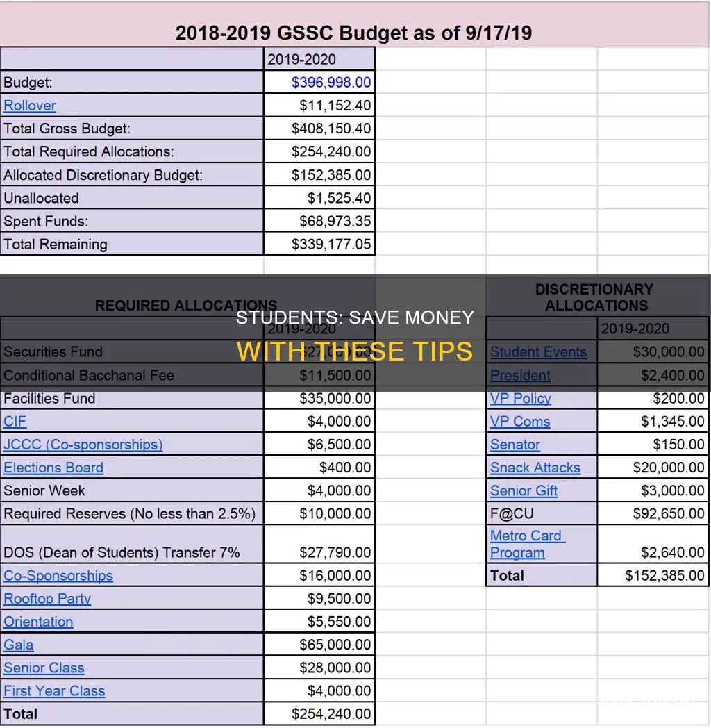The image size is (711, 728).
Task: Open the Rooftop Party link
Action: 47,599
